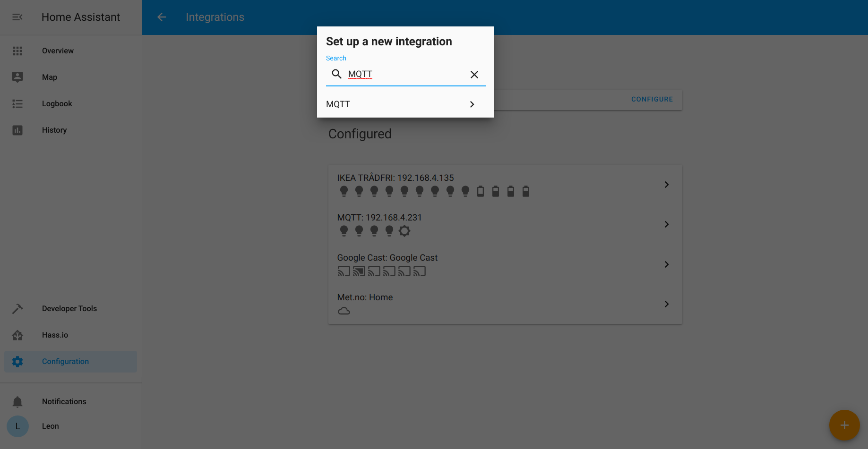This screenshot has height=449, width=868.
Task: Add integration with the plus button
Action: 844,425
